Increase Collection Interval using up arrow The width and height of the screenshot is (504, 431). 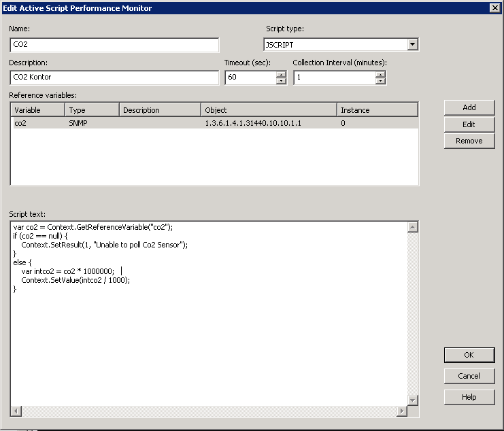(x=380, y=74)
